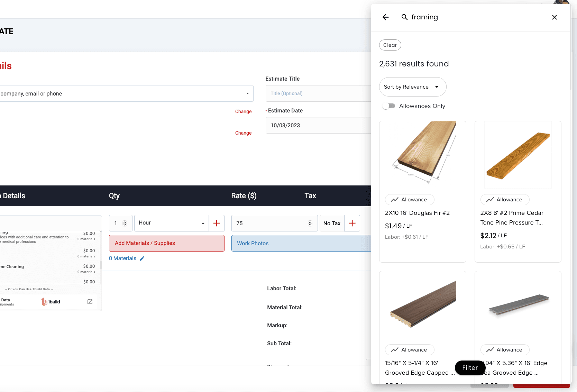Click the pencil icon beside 0 Materials

142,258
